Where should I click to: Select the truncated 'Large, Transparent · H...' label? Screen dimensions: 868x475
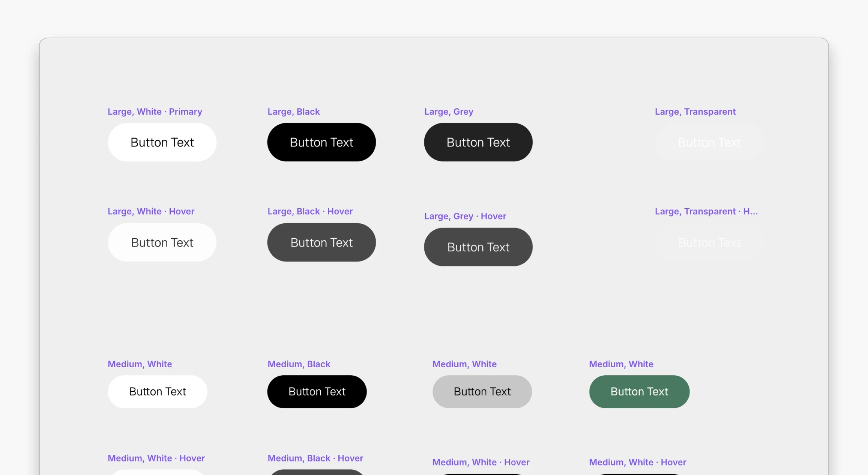[x=706, y=211]
